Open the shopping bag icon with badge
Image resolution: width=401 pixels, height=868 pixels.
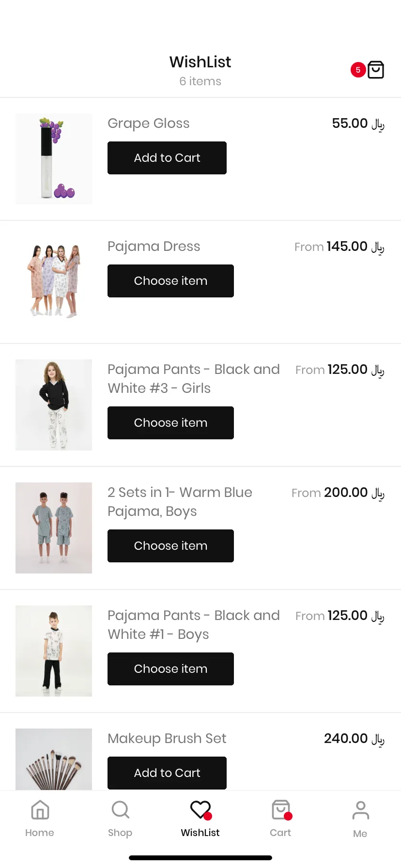click(376, 70)
